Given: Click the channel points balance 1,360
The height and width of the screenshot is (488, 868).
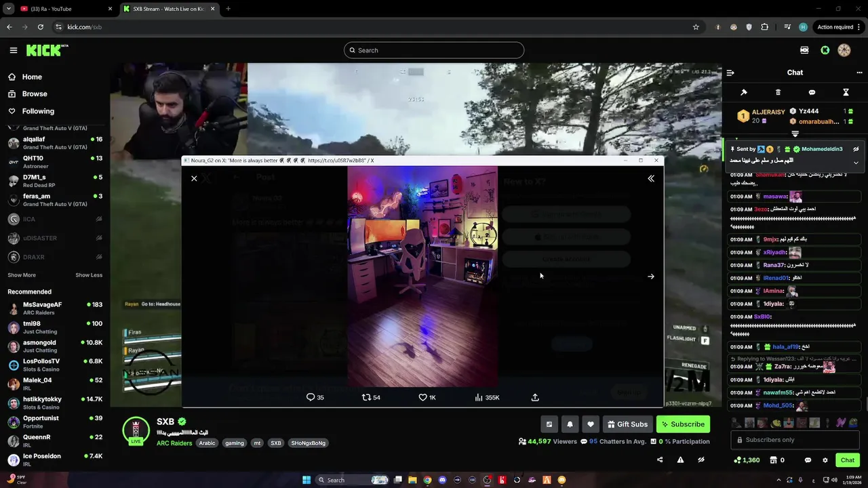Looking at the screenshot, I should pyautogui.click(x=747, y=460).
